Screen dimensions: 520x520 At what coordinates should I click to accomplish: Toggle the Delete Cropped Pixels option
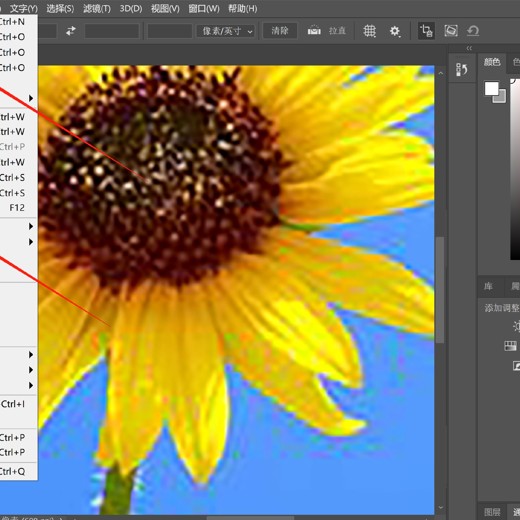tap(426, 31)
